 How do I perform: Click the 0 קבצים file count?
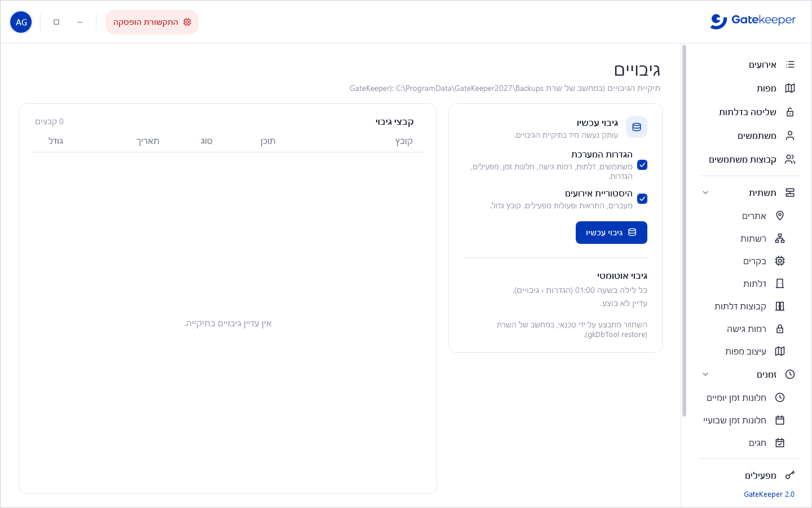tap(50, 122)
